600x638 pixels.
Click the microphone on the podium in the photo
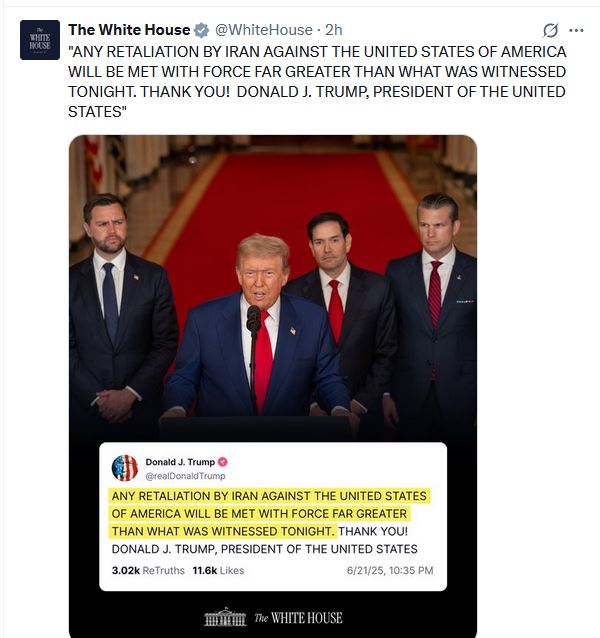[x=254, y=319]
